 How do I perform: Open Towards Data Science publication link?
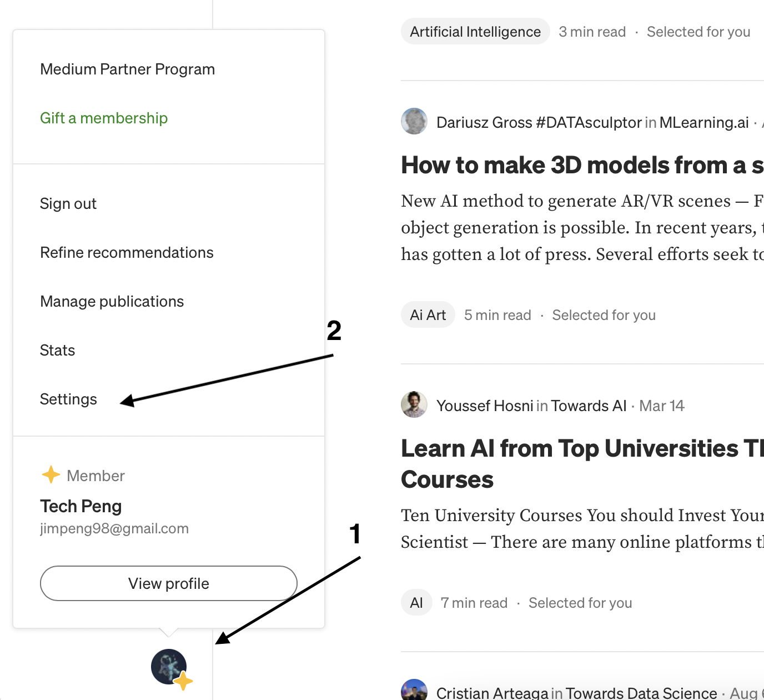[x=641, y=693]
